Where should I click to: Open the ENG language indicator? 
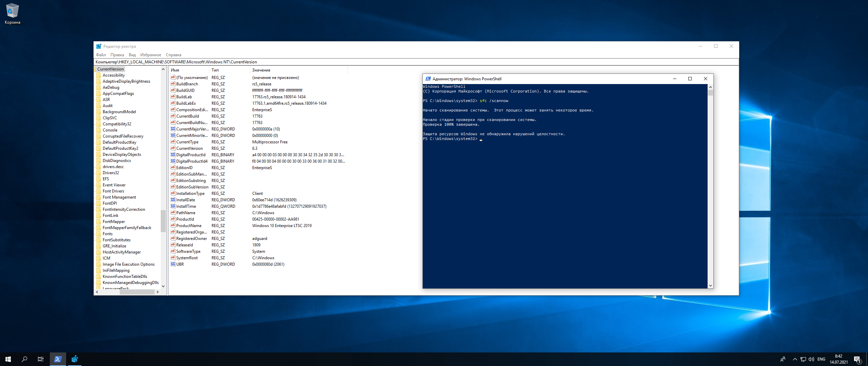click(821, 359)
